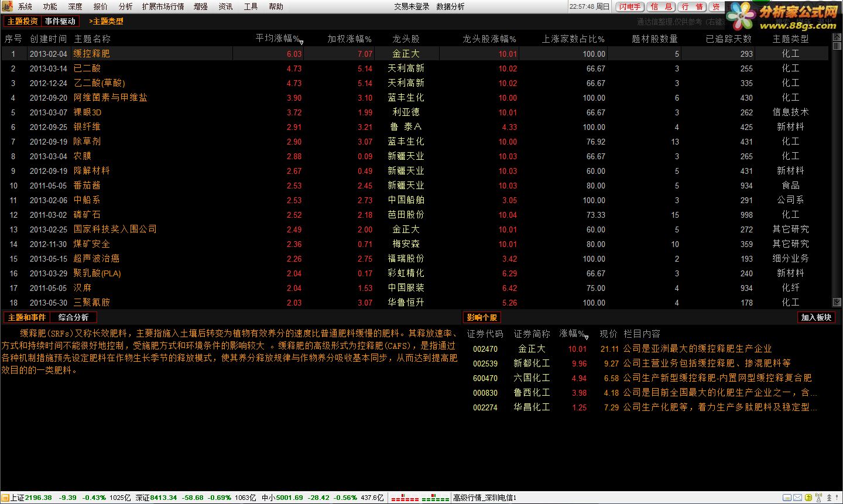The image size is (843, 504).
Task: Select the 农膜 theme row
Action: tap(415, 156)
